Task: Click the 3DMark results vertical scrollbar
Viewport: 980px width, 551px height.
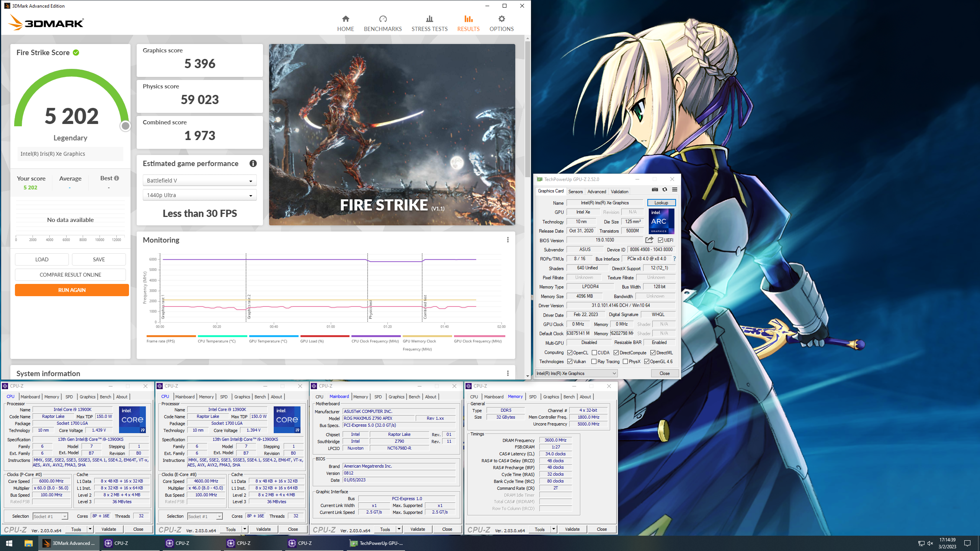Action: tap(528, 109)
